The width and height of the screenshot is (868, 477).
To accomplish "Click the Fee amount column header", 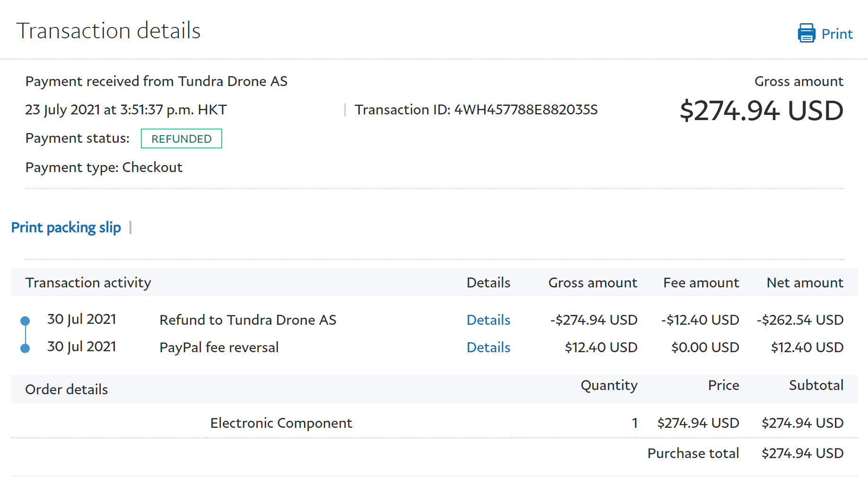I will (701, 283).
